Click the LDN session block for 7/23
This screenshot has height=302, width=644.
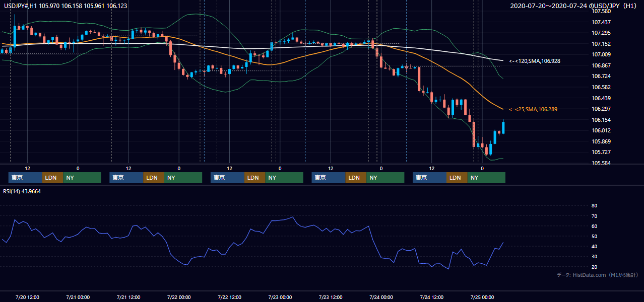pos(356,178)
